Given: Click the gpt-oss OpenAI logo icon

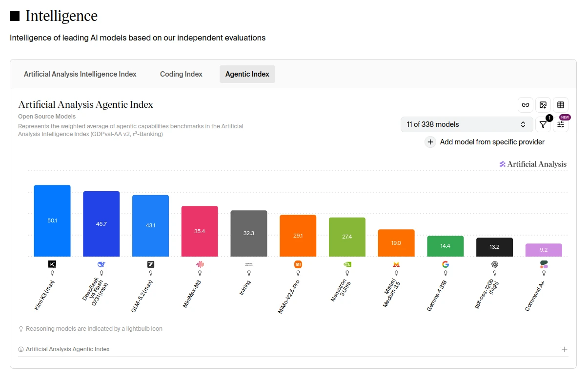Looking at the screenshot, I should [x=495, y=264].
